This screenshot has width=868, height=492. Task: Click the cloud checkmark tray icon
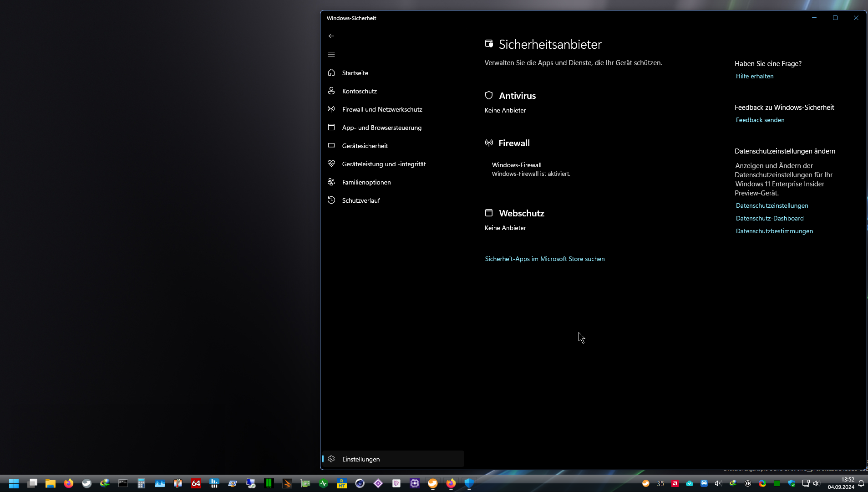coord(690,483)
